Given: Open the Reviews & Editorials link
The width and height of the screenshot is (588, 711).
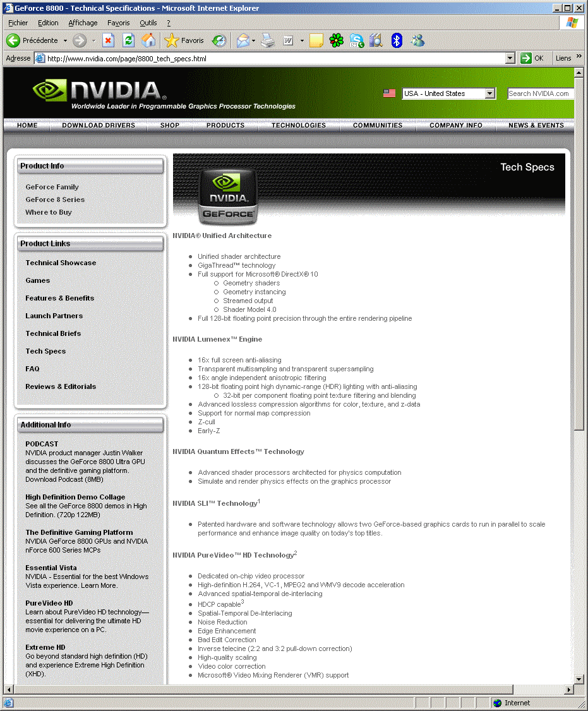Looking at the screenshot, I should tap(61, 387).
